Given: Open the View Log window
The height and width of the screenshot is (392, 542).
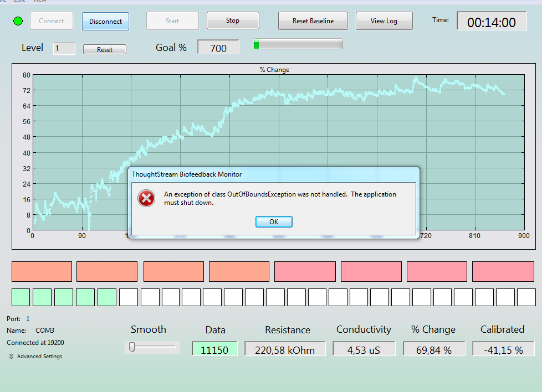Looking at the screenshot, I should pos(384,20).
